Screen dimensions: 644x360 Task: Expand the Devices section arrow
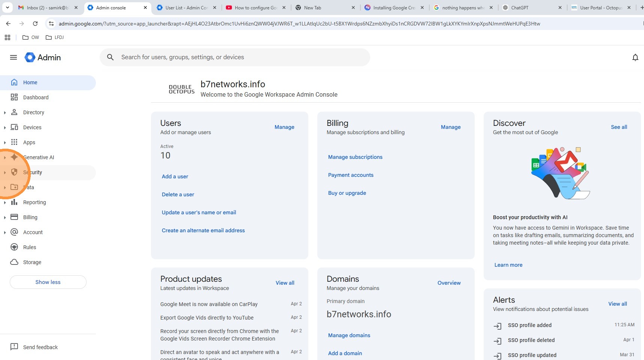pos(4,127)
